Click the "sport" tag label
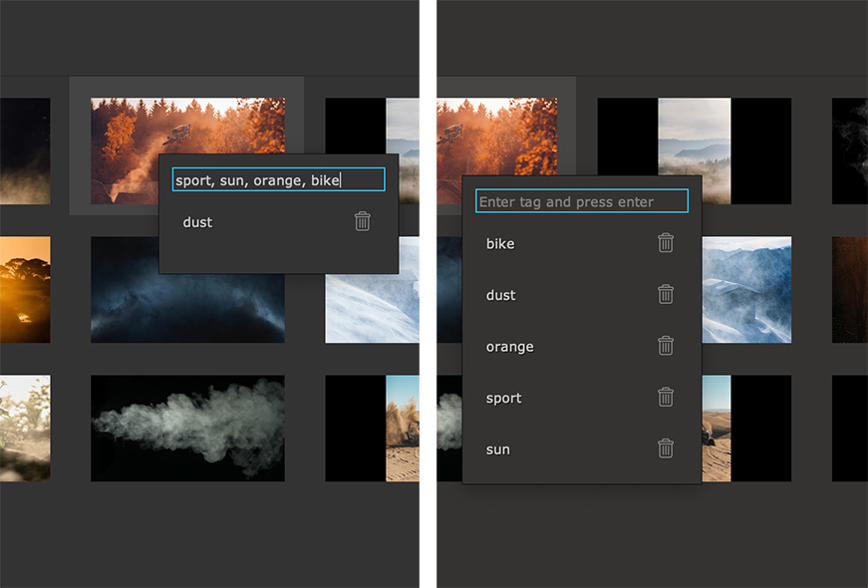Viewport: 868px width, 588px height. tap(502, 398)
